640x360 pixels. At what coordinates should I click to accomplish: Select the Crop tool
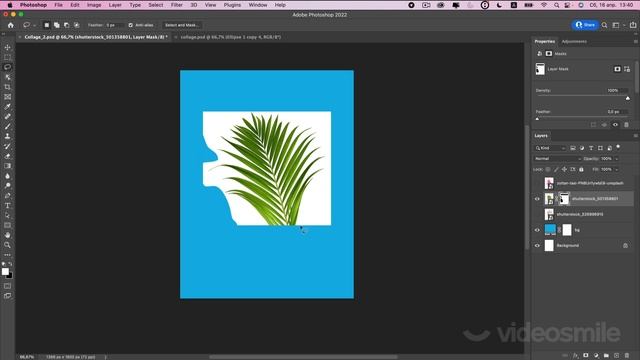click(7, 87)
